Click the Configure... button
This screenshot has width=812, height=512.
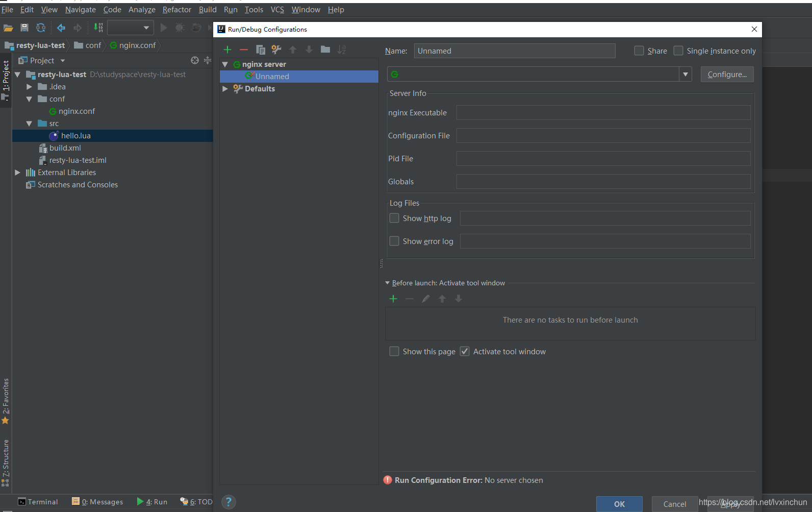click(727, 75)
